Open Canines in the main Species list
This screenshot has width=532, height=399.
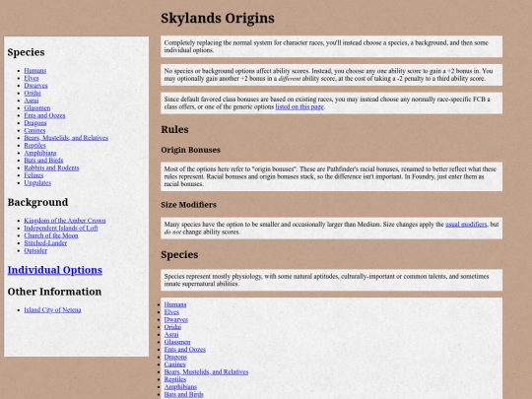174,365
